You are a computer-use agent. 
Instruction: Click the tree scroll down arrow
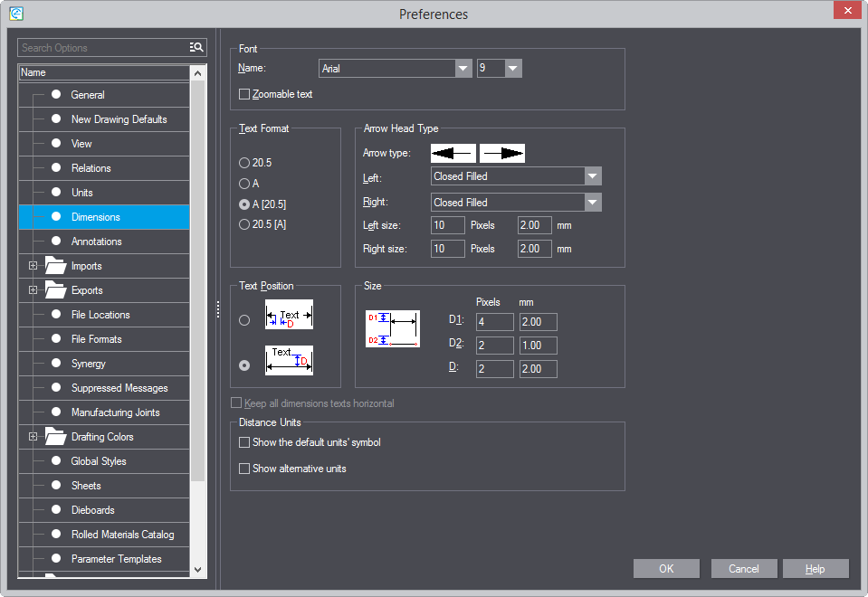pos(197,569)
